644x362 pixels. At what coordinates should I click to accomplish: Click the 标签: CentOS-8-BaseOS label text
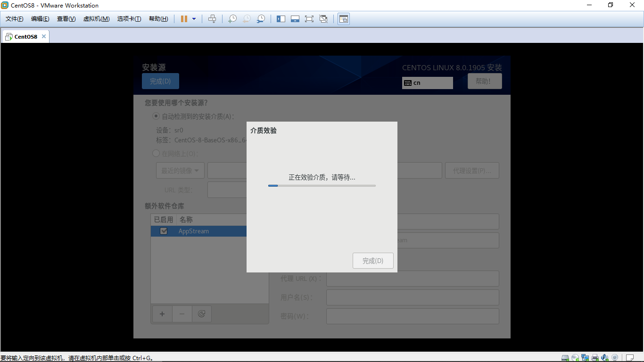pos(201,140)
